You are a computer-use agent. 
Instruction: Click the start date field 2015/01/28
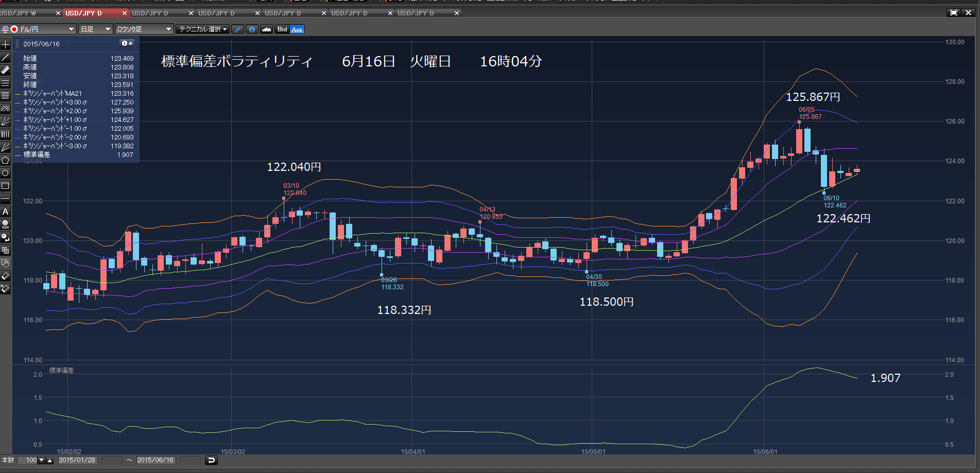click(77, 460)
